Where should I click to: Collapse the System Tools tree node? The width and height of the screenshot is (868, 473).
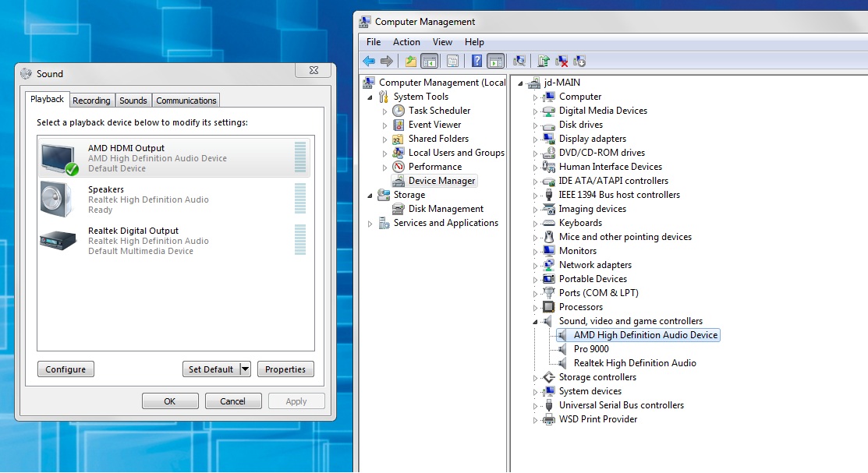[x=370, y=97]
